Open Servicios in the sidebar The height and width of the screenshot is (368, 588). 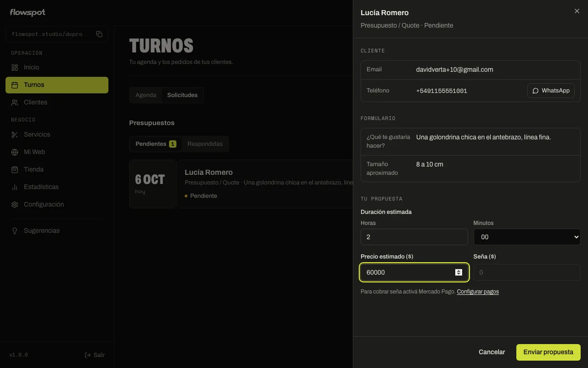pos(57,134)
